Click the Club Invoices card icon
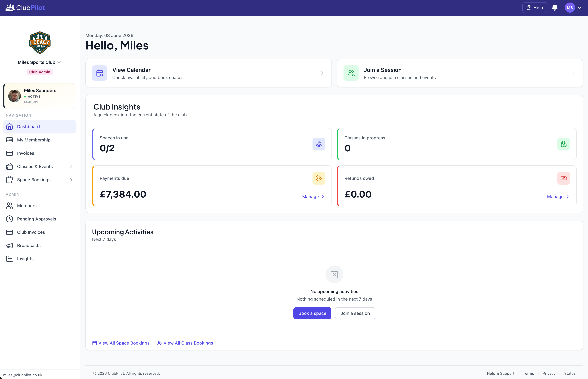 [9, 232]
